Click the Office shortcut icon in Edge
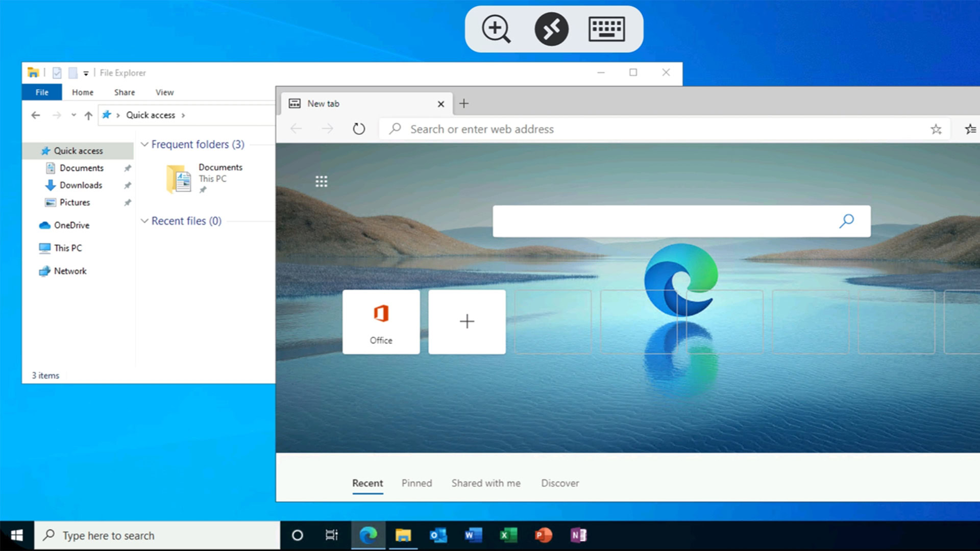This screenshot has width=980, height=551. point(380,321)
